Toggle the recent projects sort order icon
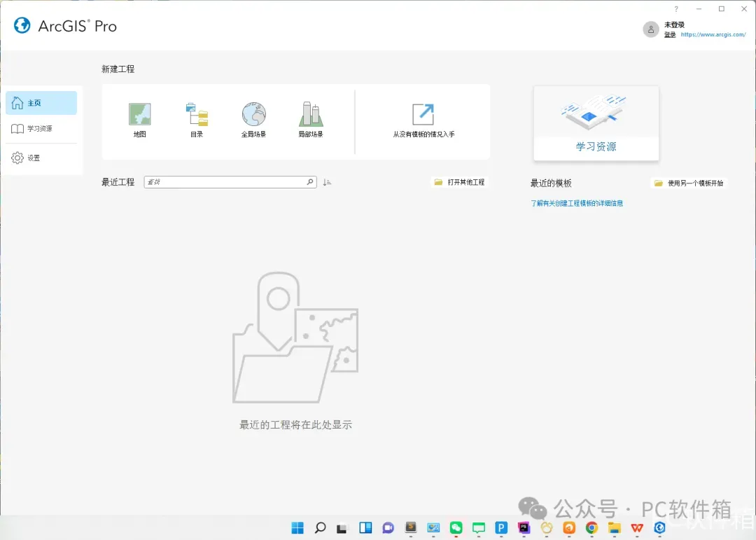756x540 pixels. (x=327, y=182)
